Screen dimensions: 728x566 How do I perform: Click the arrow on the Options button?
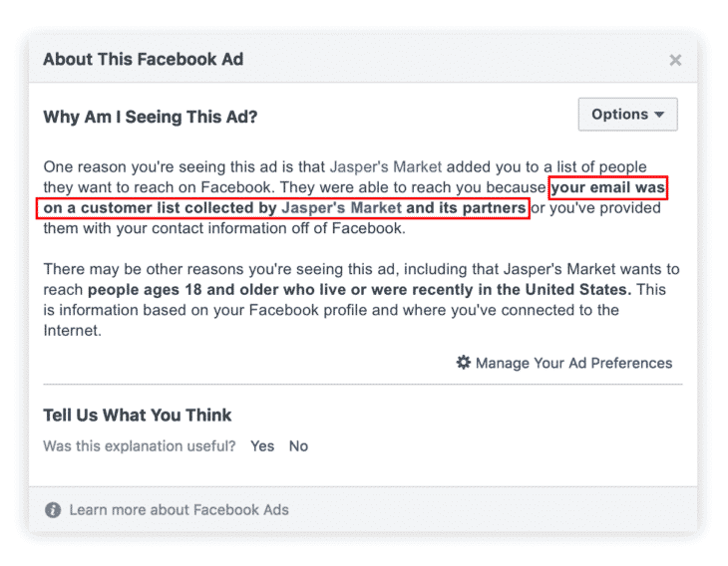pyautogui.click(x=659, y=116)
